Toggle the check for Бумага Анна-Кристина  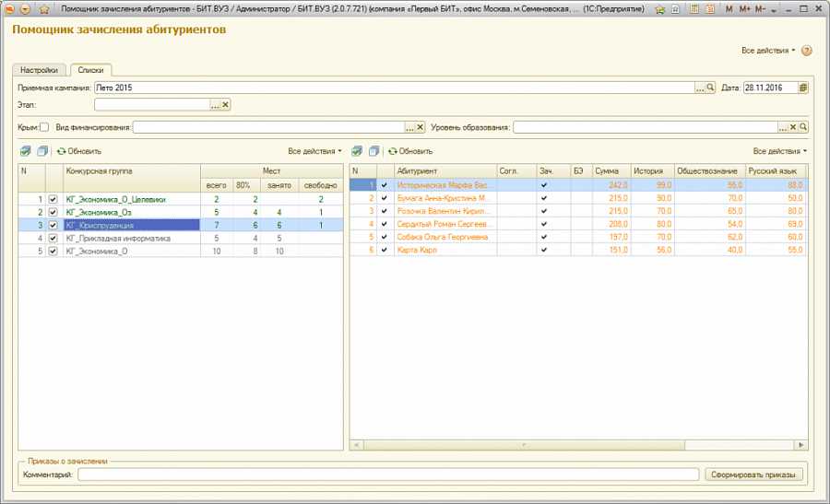tap(385, 198)
